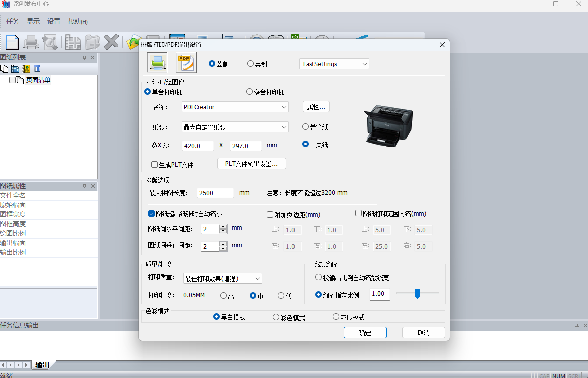This screenshot has height=378, width=588.
Task: Click the 取消 cancel button
Action: pyautogui.click(x=423, y=333)
